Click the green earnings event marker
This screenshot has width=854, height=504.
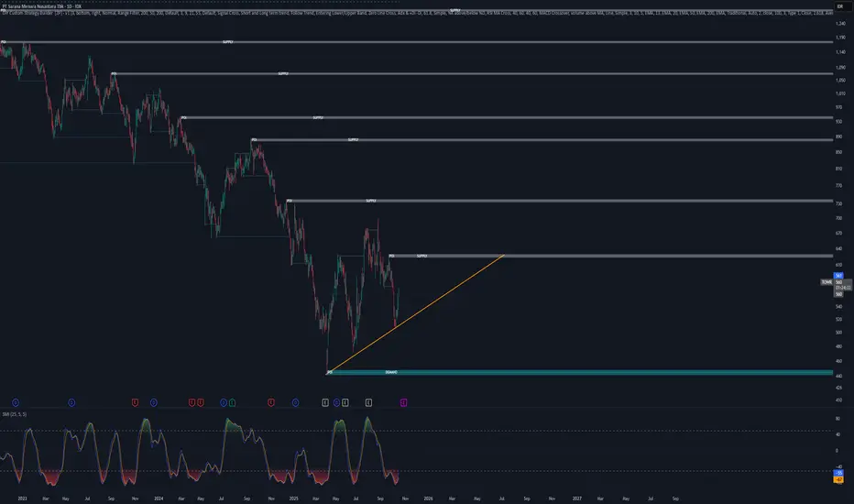(232, 402)
